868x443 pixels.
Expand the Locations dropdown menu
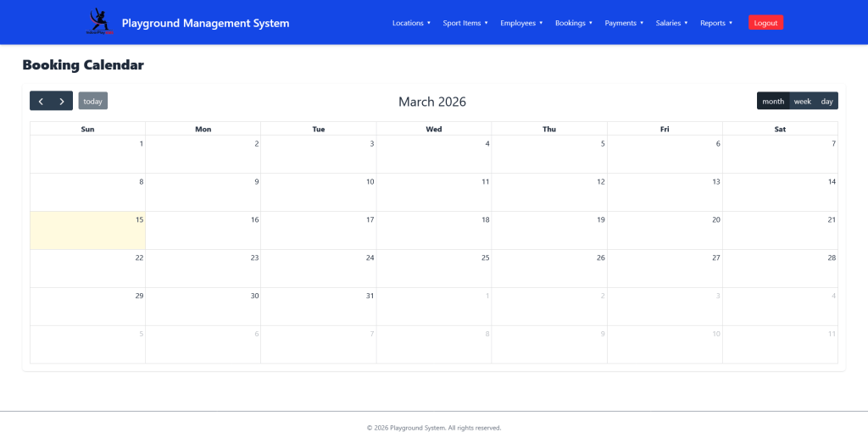coord(411,23)
